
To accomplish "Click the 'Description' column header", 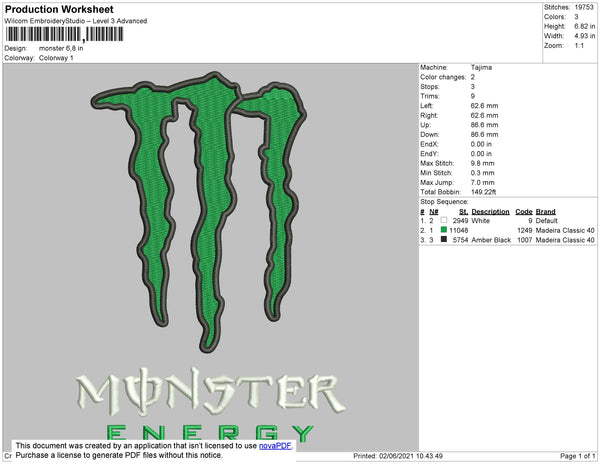I will click(x=490, y=212).
